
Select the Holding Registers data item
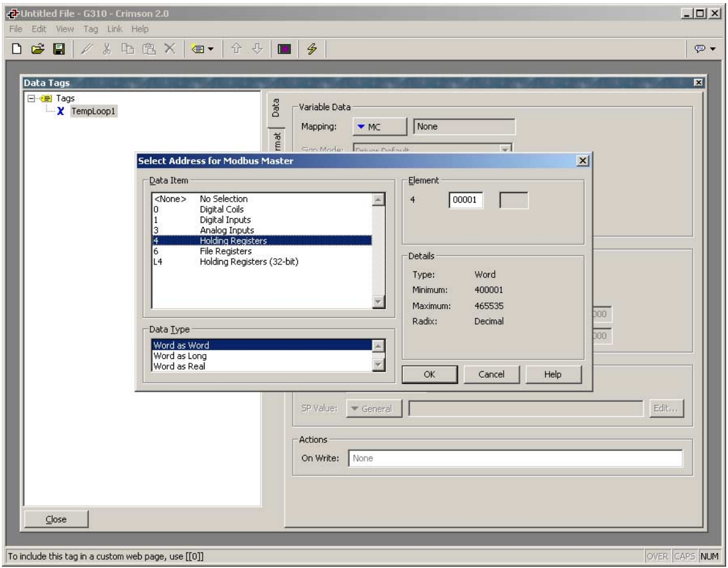pyautogui.click(x=262, y=241)
